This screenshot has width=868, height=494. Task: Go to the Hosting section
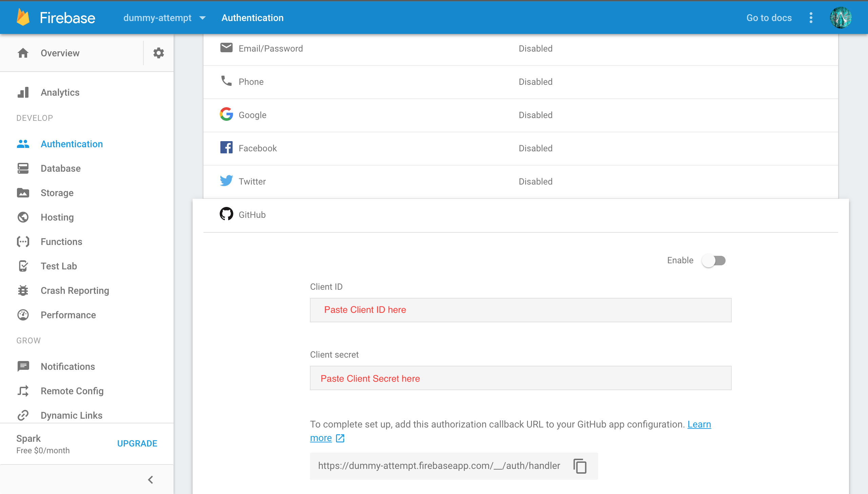(x=57, y=217)
